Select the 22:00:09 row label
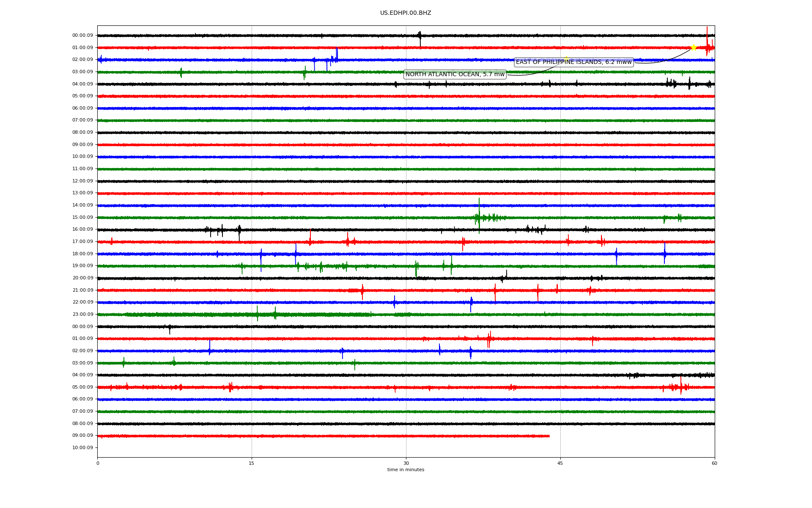This screenshot has height=508, width=812. [x=82, y=302]
